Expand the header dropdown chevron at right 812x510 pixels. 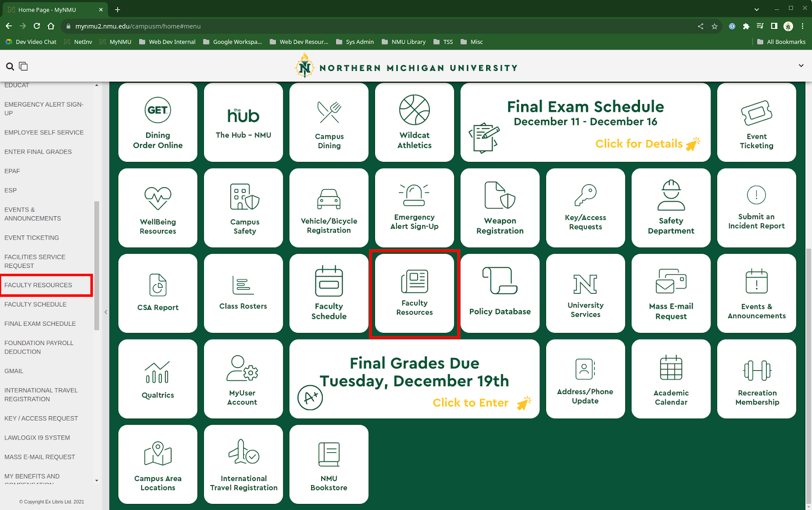coord(801,65)
